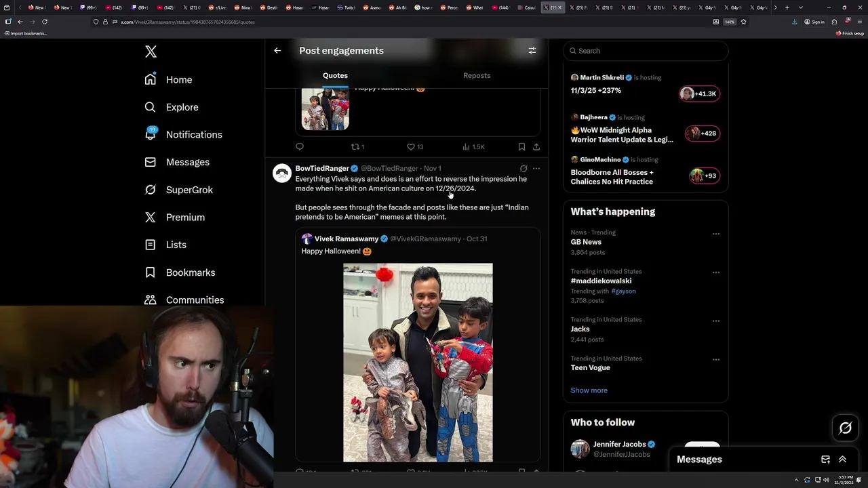
Task: Like the post with 13 likes
Action: [414, 146]
